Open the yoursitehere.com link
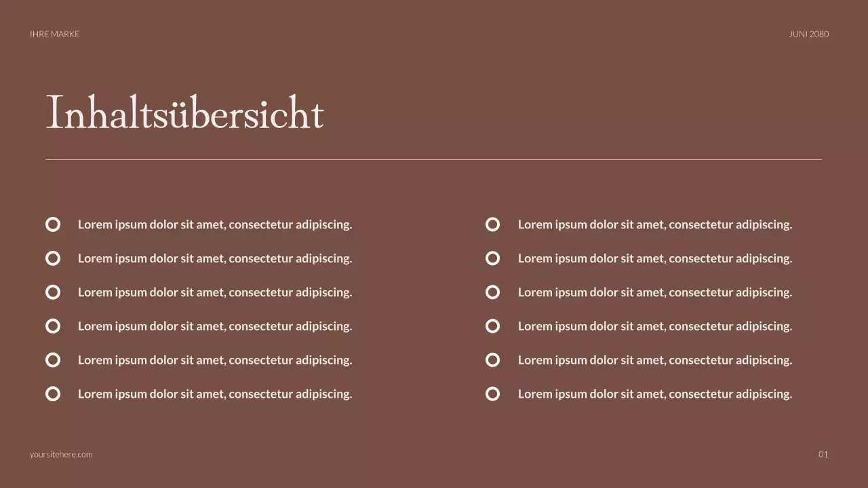This screenshot has width=868, height=488. pos(61,454)
